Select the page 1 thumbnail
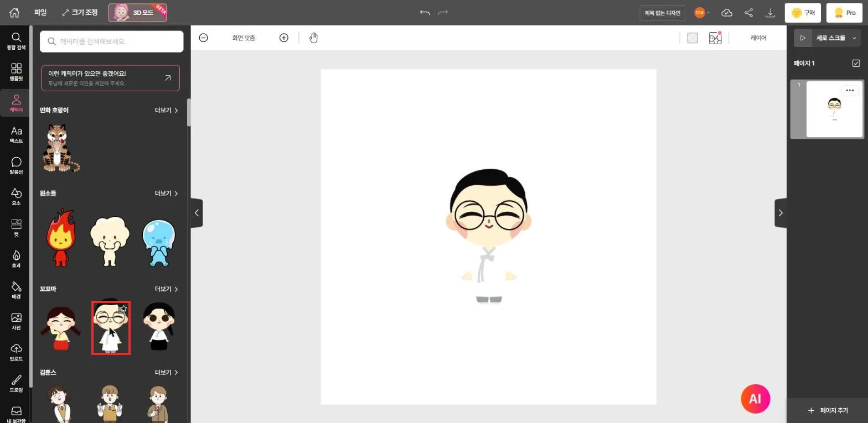Image resolution: width=868 pixels, height=423 pixels. point(834,109)
